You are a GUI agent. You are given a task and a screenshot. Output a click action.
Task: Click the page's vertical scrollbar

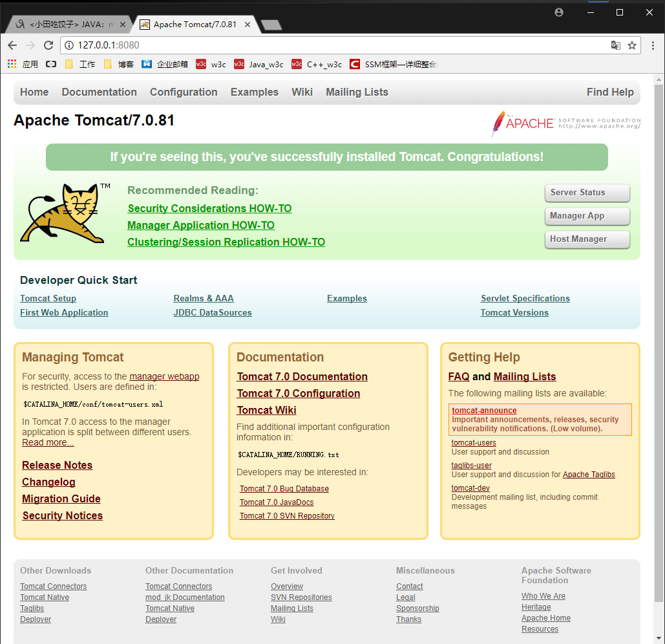tap(659, 343)
